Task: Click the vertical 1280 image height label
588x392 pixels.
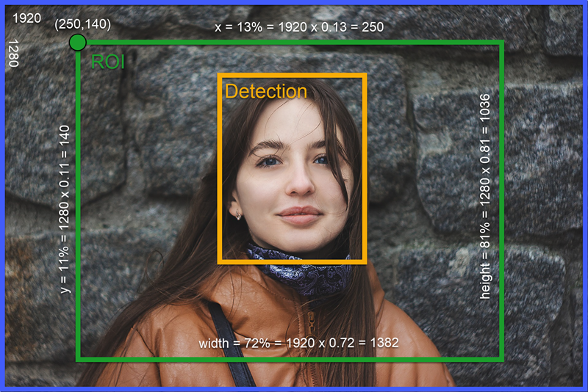Action: 12,54
